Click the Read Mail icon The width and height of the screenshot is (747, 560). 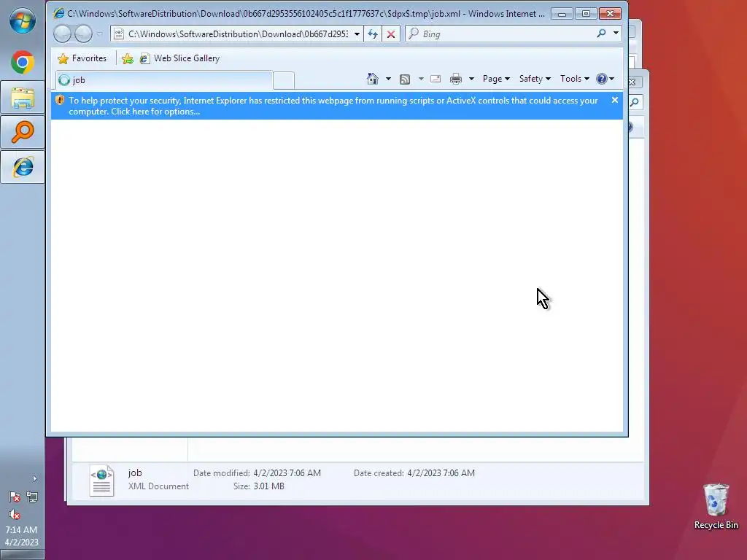click(436, 79)
